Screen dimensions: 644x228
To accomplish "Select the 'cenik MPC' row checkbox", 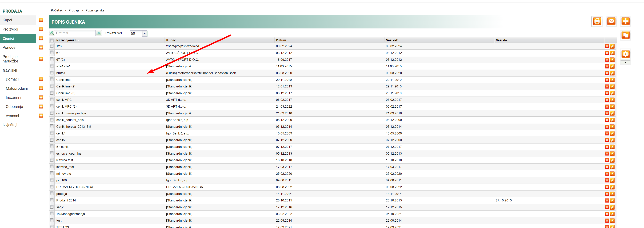I will tap(51, 100).
